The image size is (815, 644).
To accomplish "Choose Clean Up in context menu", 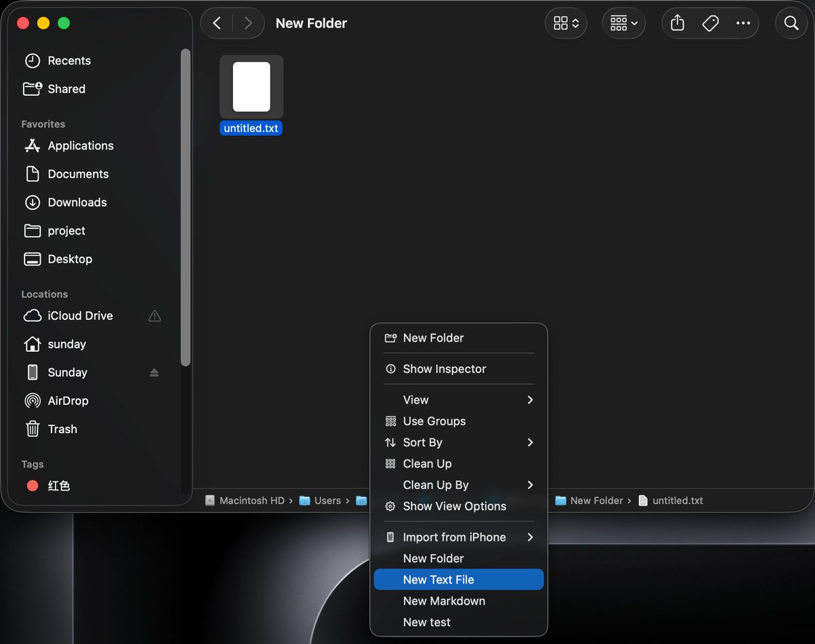I will coord(459,464).
